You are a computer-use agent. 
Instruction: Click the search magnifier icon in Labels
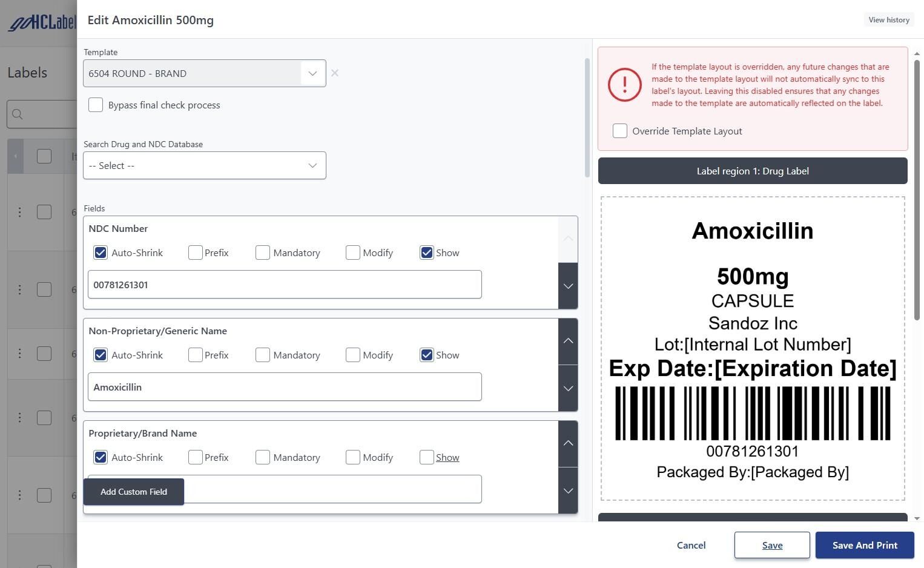(18, 114)
